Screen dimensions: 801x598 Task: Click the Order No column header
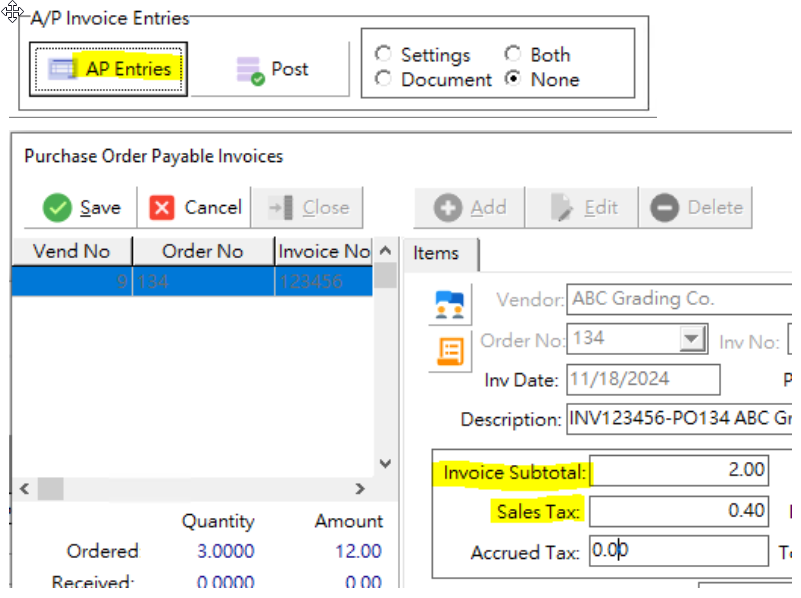[203, 251]
